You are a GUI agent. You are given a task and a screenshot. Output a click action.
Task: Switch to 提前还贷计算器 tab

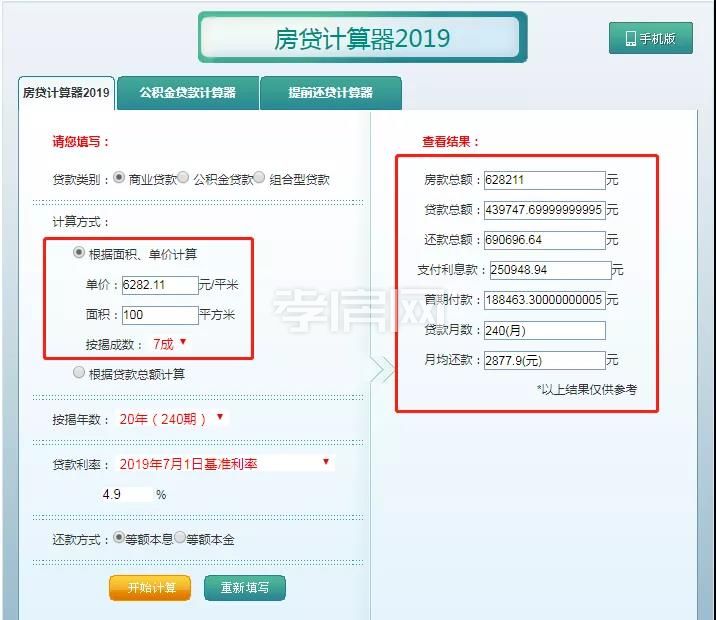(x=331, y=93)
